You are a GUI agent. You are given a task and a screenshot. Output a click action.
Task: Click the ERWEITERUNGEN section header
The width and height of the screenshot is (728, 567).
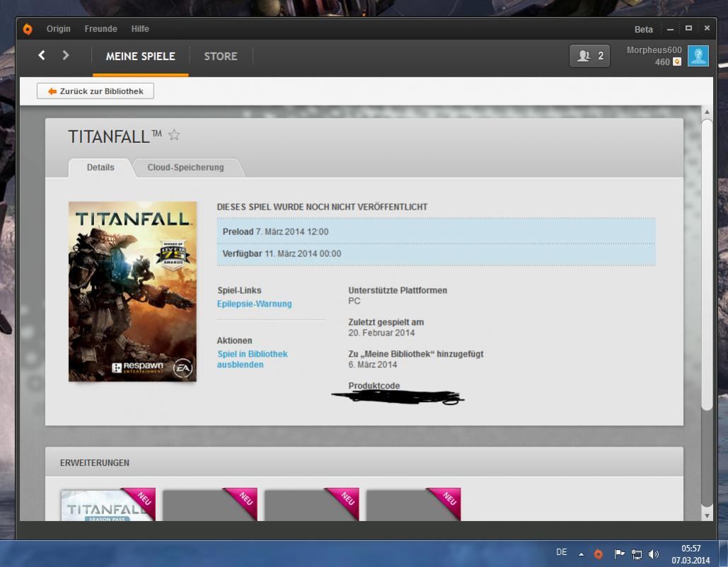[95, 462]
